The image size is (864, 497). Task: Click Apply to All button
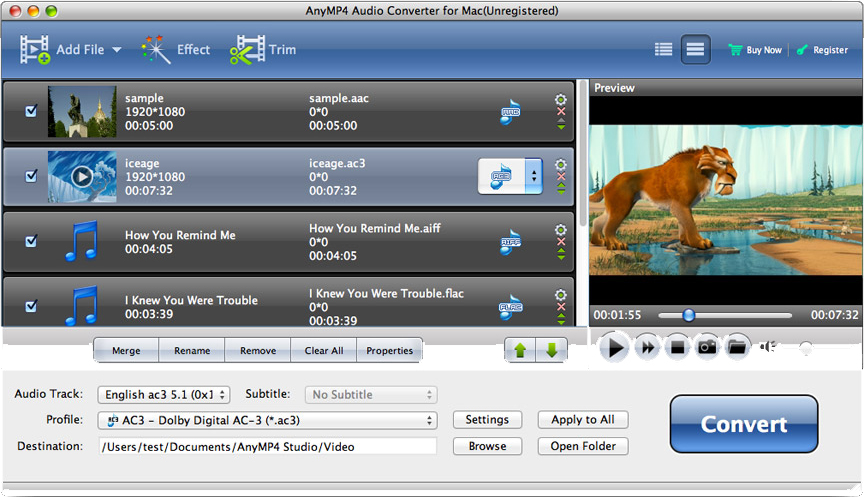click(x=583, y=420)
